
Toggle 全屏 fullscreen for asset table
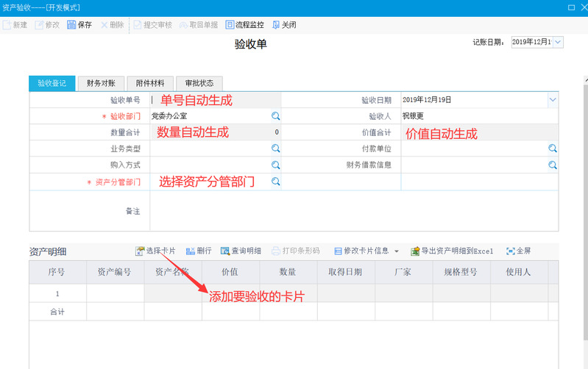(x=518, y=251)
